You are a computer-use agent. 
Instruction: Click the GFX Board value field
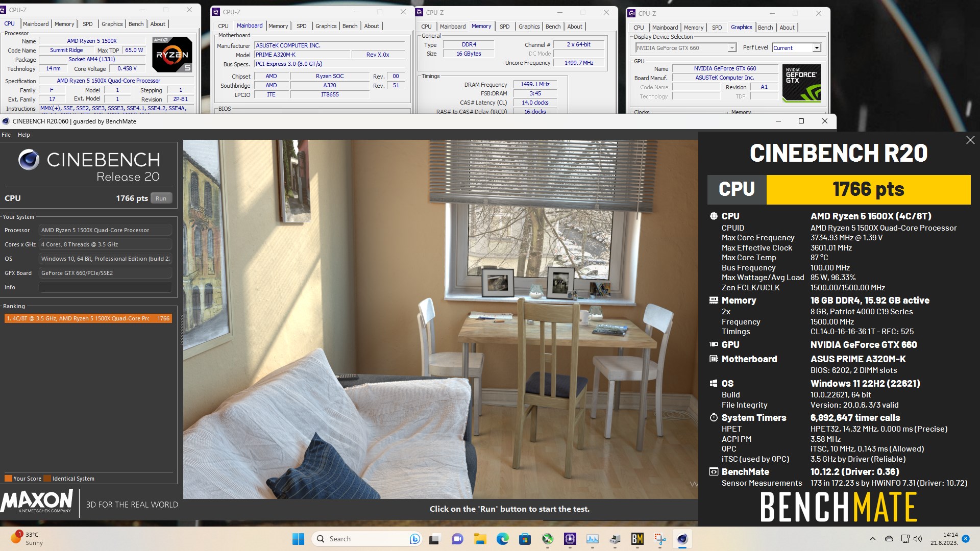(105, 273)
